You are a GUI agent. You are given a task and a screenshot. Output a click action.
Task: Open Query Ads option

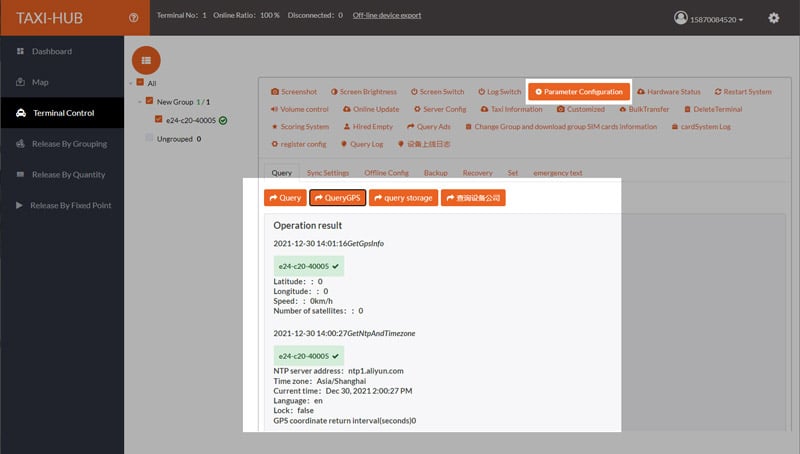coord(429,127)
